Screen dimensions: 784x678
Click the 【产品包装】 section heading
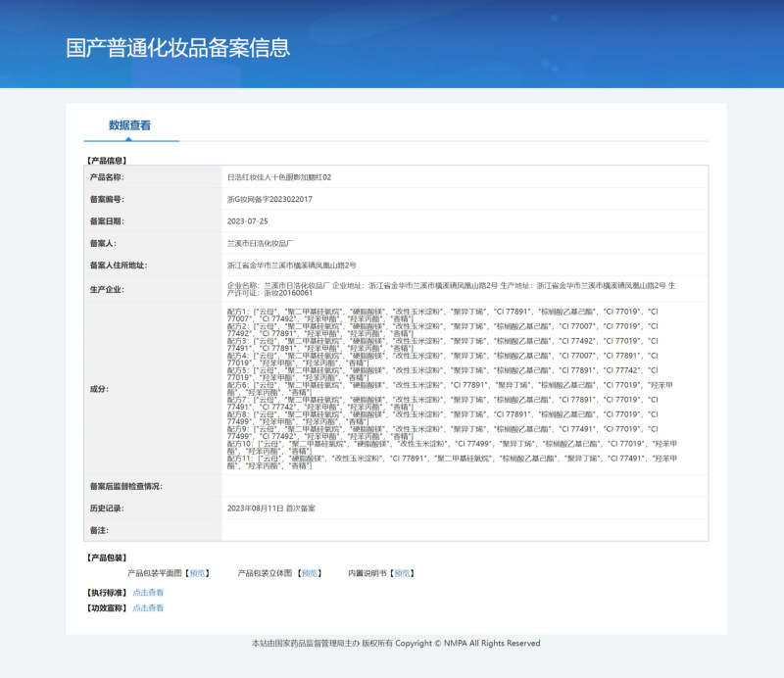[x=107, y=557]
